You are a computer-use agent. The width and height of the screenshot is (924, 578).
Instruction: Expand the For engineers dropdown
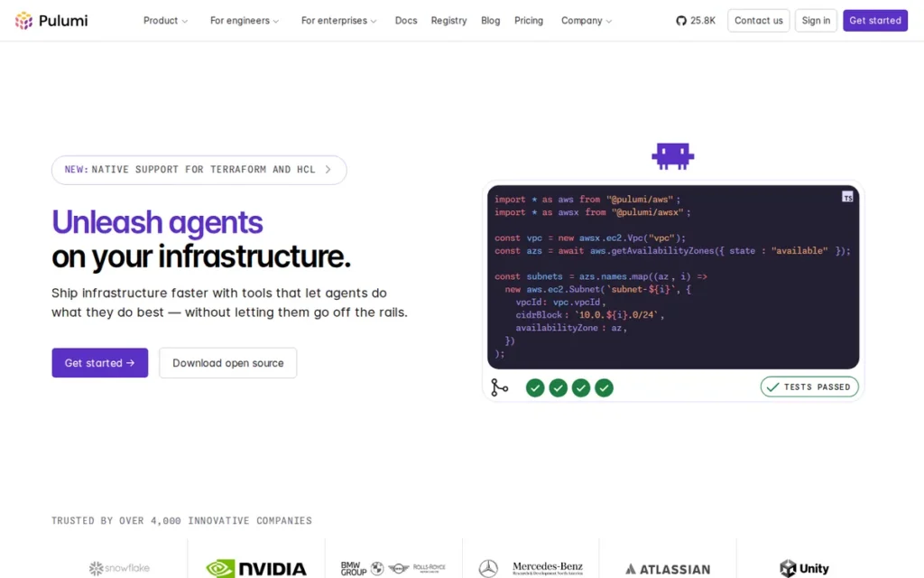[245, 21]
